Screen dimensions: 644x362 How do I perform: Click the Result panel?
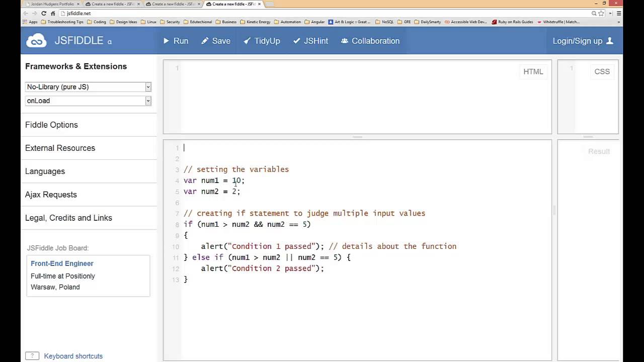[588, 250]
